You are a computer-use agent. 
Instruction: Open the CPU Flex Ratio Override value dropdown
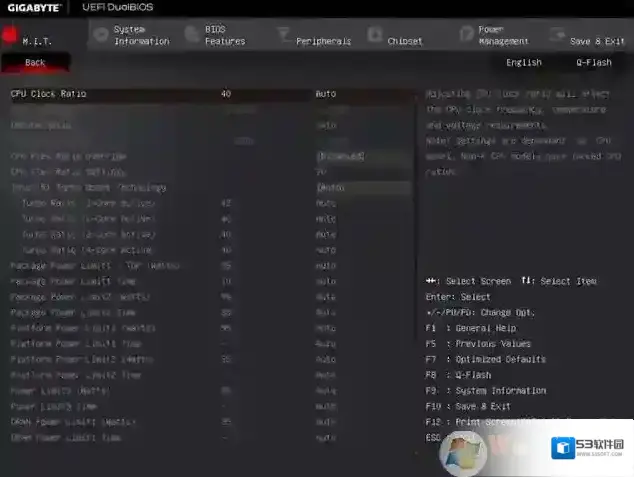(x=362, y=156)
